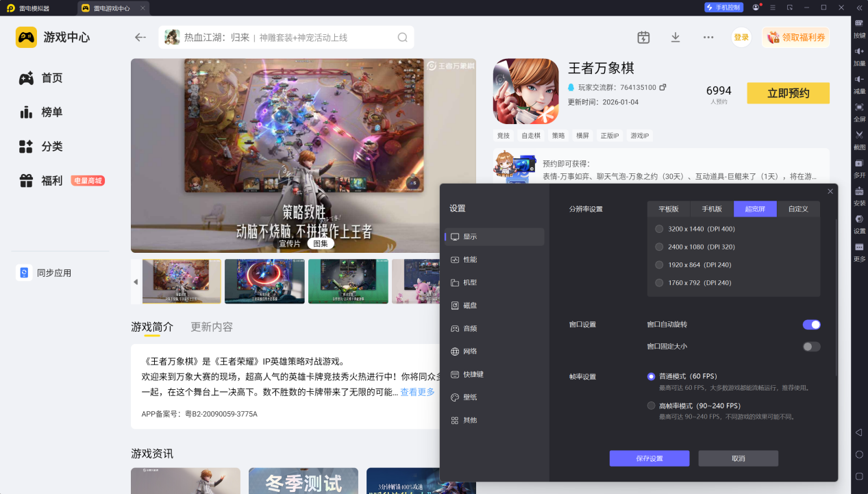Viewport: 868px width, 494px height.
Task: Open the three-dots more options icon
Action: (x=708, y=37)
